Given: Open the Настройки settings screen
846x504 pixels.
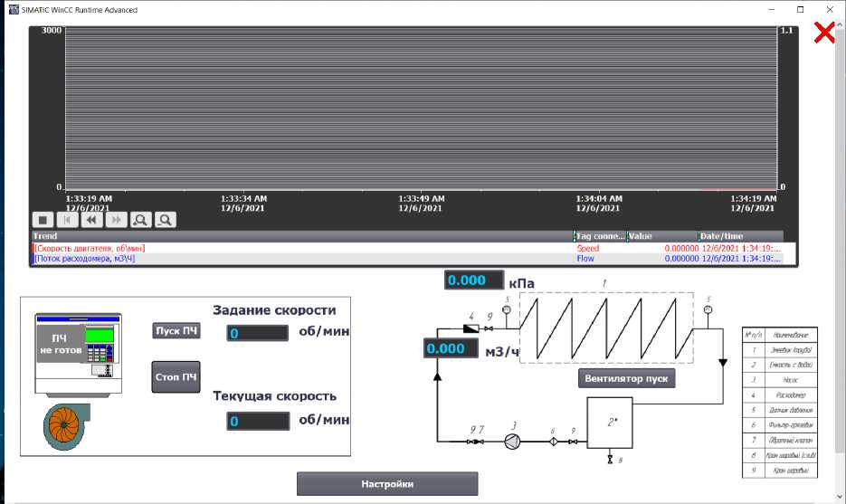Looking at the screenshot, I should click(x=386, y=483).
